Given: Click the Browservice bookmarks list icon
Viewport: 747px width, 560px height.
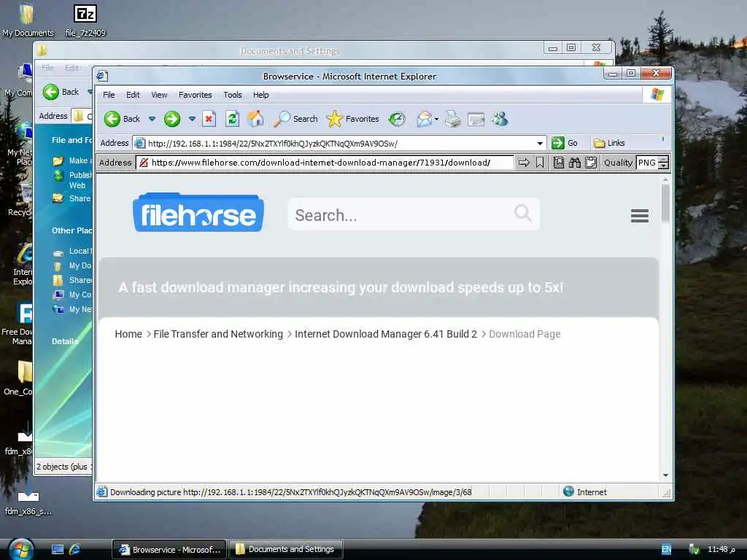Looking at the screenshot, I should click(559, 163).
